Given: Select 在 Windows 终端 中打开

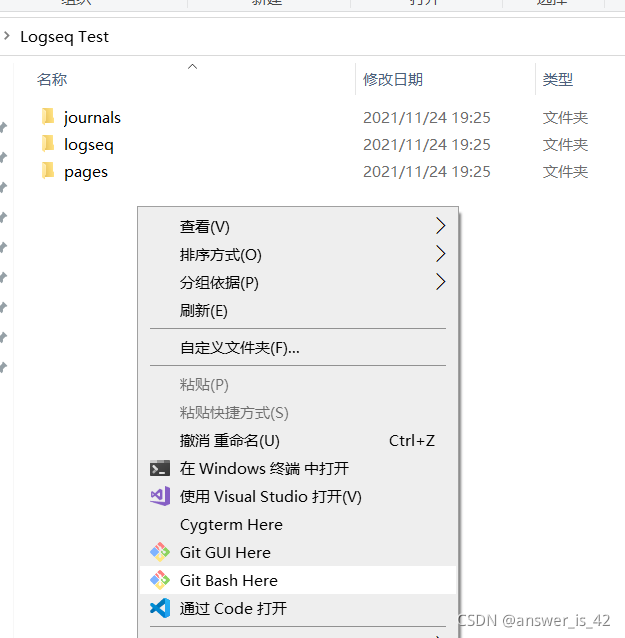Looking at the screenshot, I should pyautogui.click(x=298, y=468).
